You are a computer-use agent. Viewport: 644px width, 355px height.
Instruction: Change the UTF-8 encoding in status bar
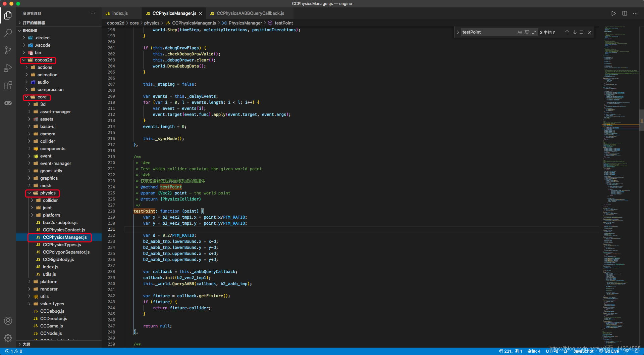(x=552, y=351)
